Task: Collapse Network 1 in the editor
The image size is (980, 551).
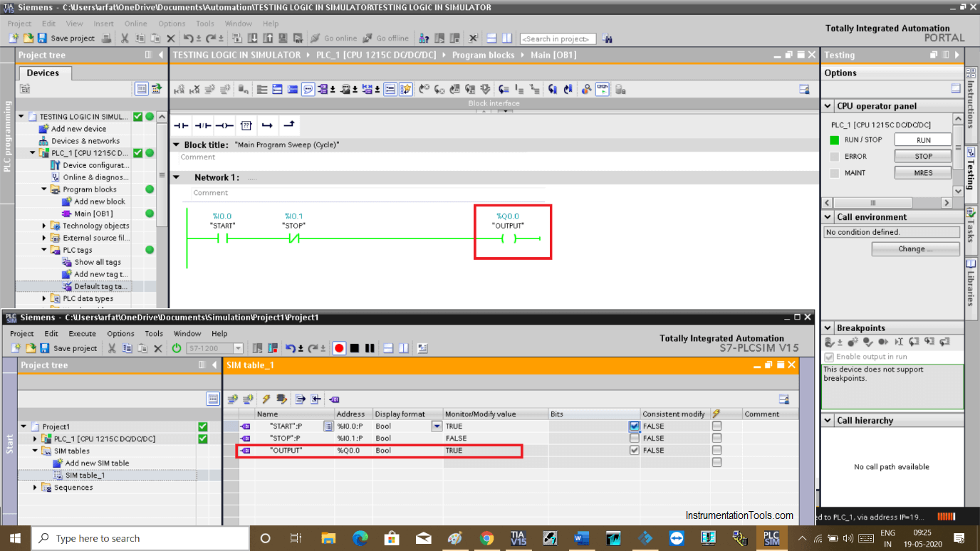Action: coord(177,177)
